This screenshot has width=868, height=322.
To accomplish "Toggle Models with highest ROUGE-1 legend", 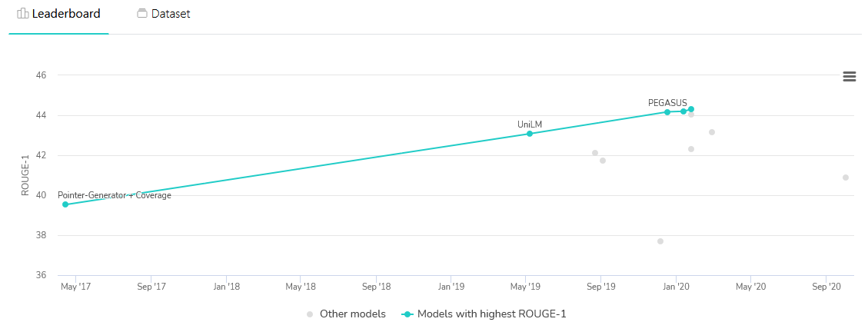I will pyautogui.click(x=484, y=314).
